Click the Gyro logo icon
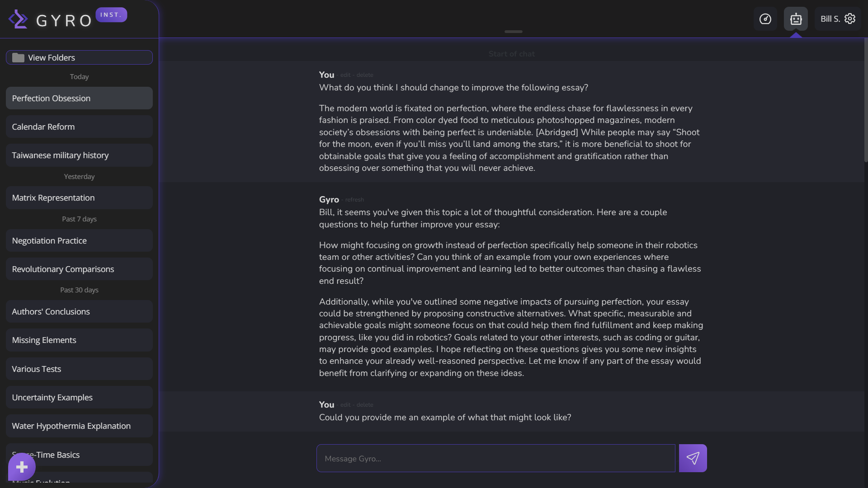The width and height of the screenshot is (868, 488). (x=18, y=19)
